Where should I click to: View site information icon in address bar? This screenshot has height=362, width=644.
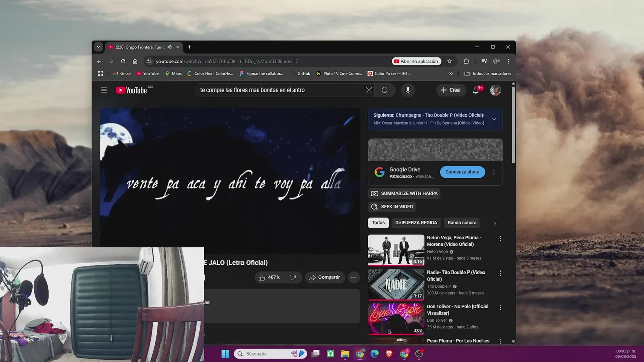click(x=149, y=61)
